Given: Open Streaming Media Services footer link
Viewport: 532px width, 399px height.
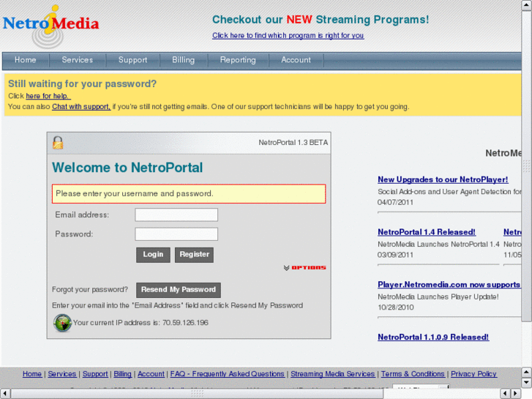Looking at the screenshot, I should pyautogui.click(x=332, y=374).
